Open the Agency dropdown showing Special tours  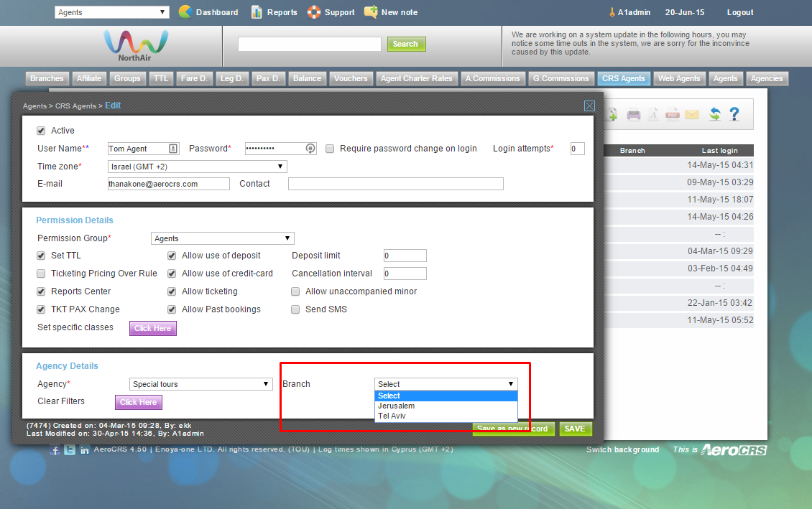pyautogui.click(x=201, y=384)
